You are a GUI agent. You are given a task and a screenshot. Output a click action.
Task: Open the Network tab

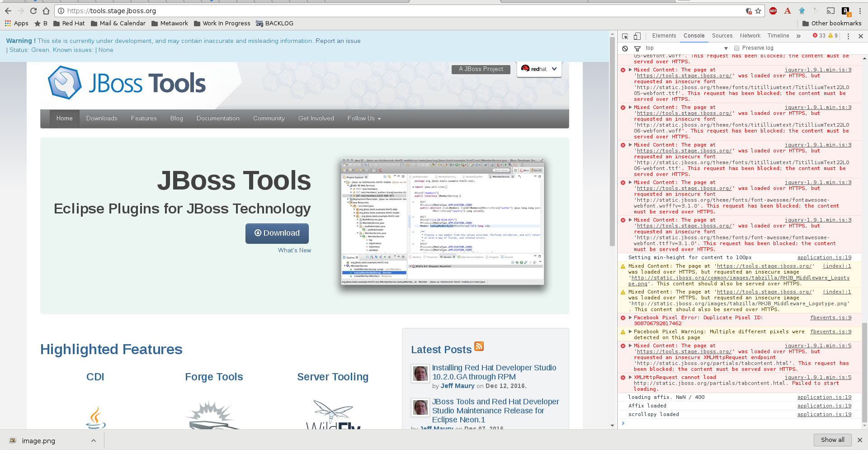tap(750, 36)
